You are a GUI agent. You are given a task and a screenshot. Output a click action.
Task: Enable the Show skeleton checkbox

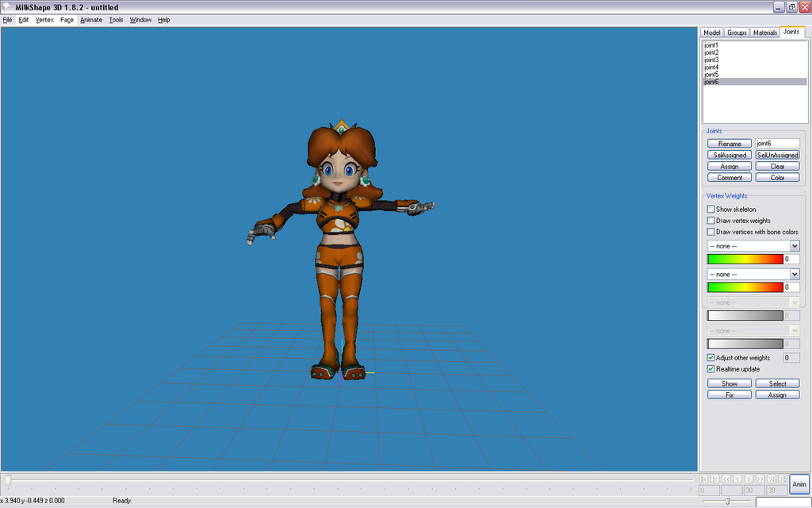pyautogui.click(x=711, y=210)
